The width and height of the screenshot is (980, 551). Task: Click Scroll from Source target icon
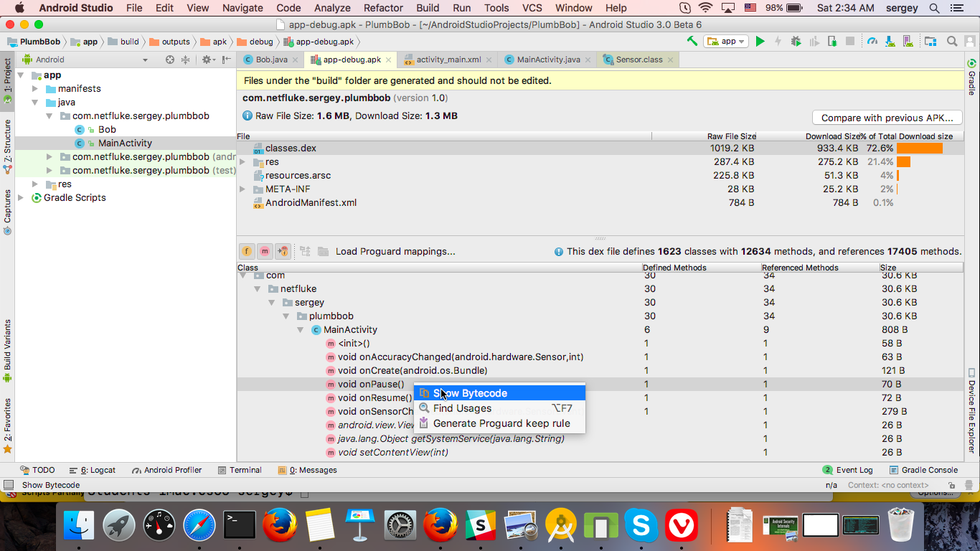click(170, 60)
